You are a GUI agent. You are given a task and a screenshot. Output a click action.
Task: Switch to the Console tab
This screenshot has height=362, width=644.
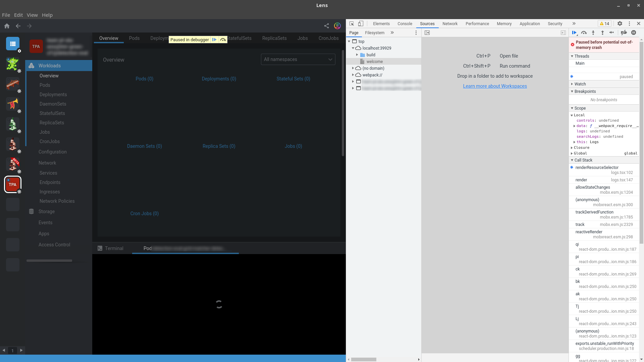[x=405, y=23]
